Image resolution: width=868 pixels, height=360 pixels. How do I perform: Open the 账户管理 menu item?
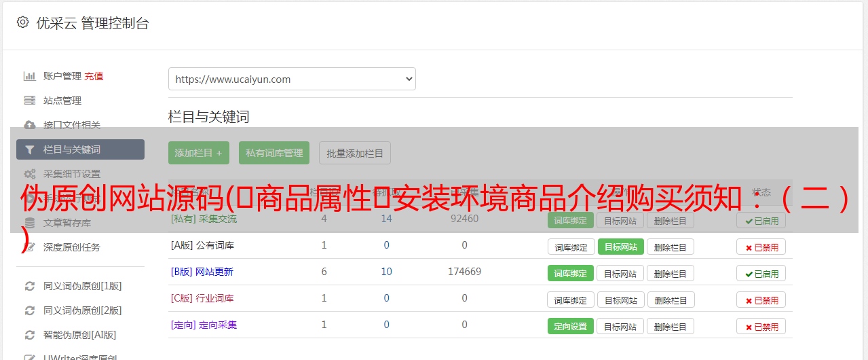pos(62,76)
